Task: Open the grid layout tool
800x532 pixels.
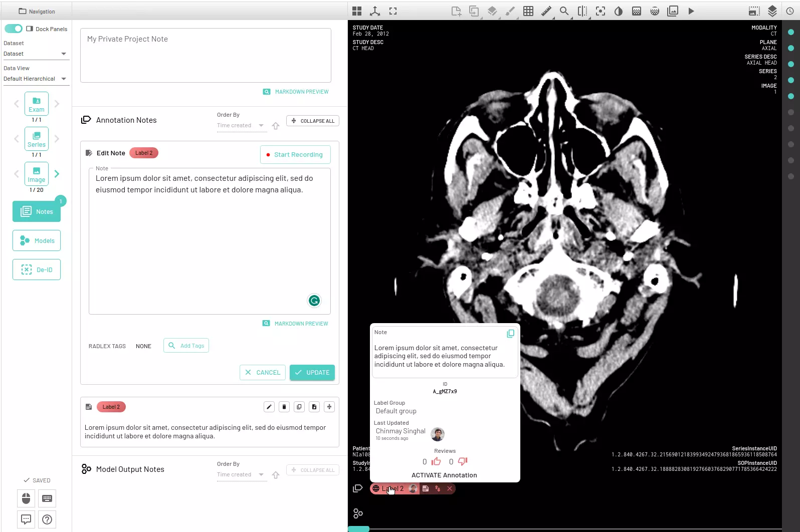Action: pos(528,11)
